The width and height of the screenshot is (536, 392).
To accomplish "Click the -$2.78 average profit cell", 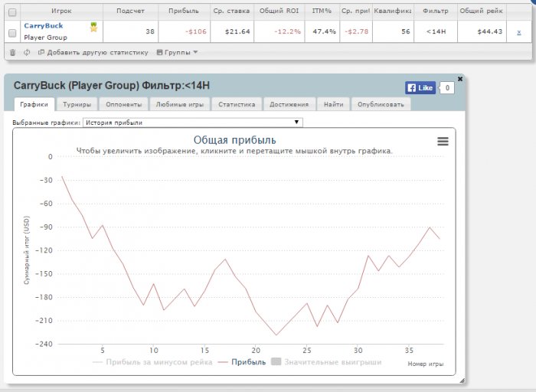I will 357,32.
